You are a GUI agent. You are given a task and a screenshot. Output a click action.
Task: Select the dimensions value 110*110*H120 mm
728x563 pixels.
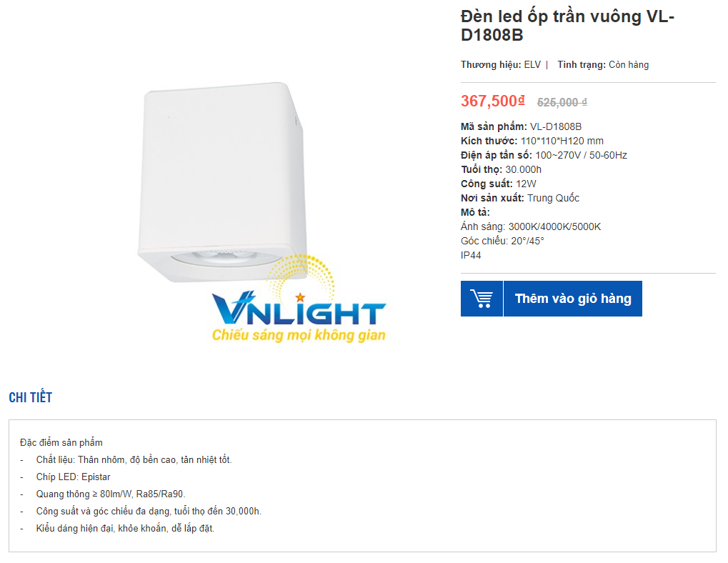[562, 141]
